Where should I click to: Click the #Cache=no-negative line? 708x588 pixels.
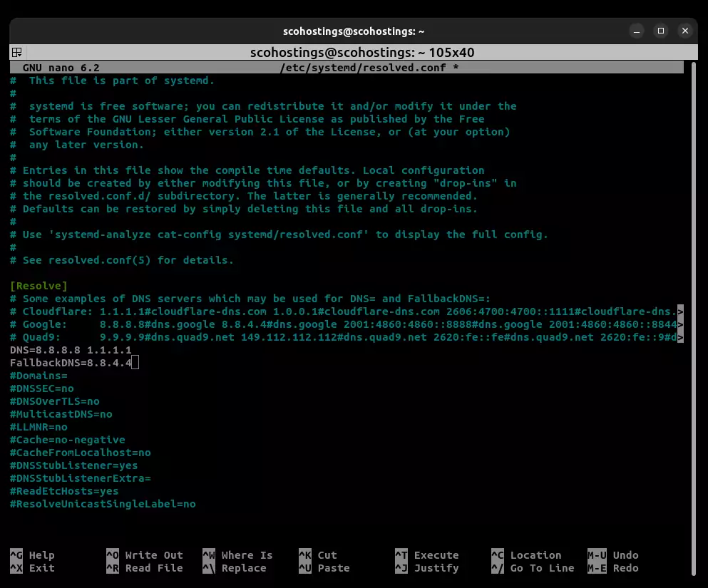click(68, 440)
